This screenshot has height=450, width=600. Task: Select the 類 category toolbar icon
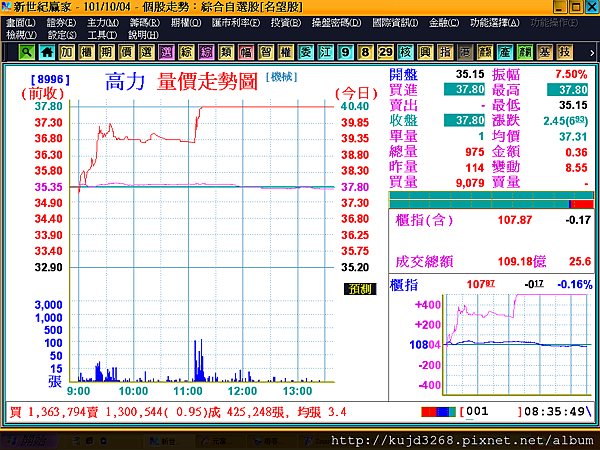226,52
